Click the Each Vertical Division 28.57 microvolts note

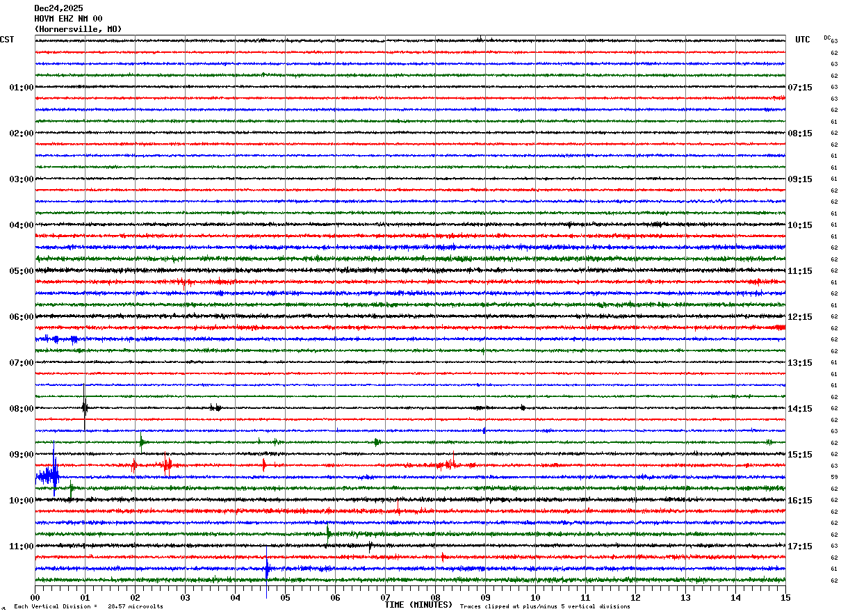pyautogui.click(x=88, y=607)
